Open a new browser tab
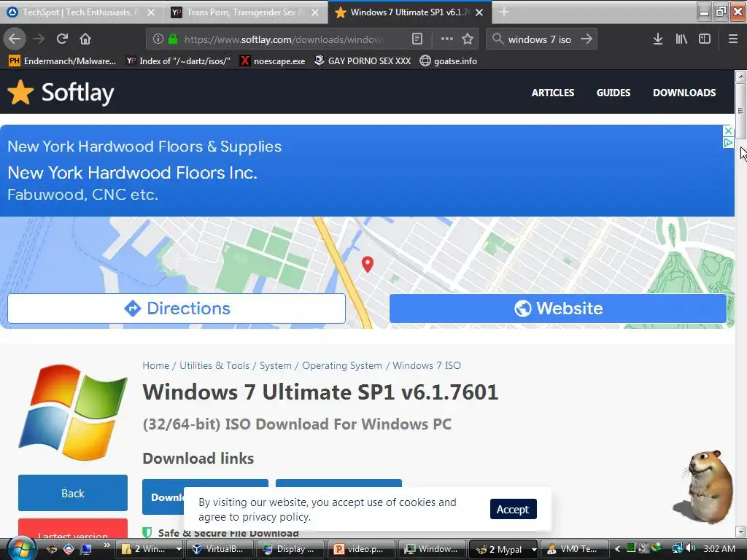 coord(504,12)
